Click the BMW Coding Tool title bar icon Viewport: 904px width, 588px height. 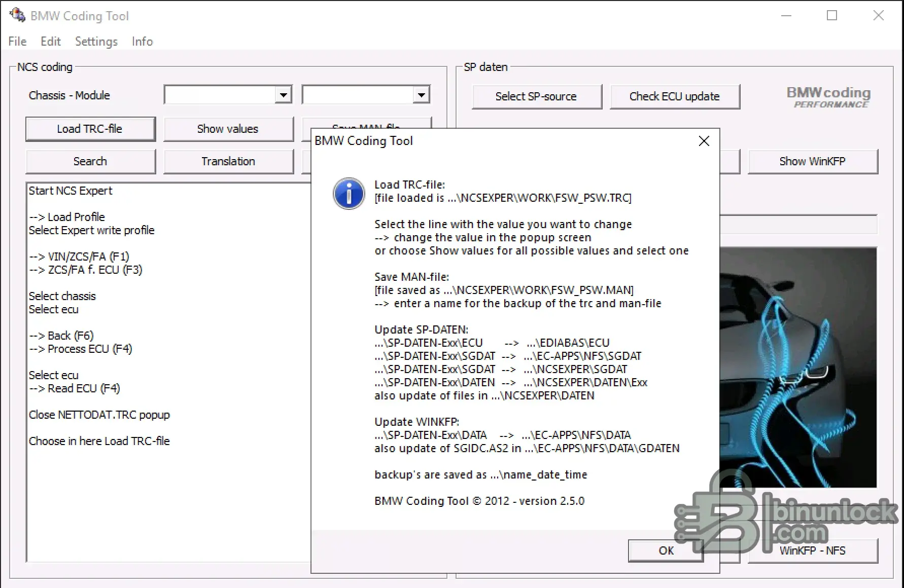click(17, 15)
